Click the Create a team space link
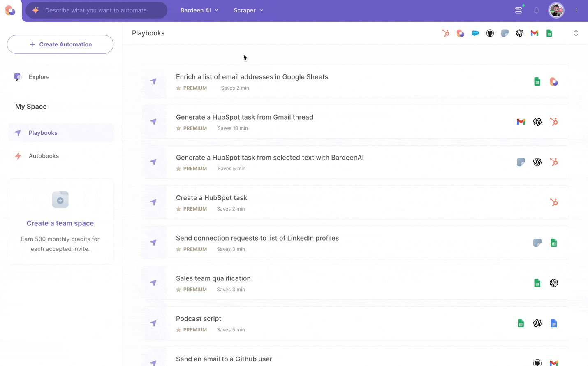Viewport: 588px width, 366px height. coord(60,223)
